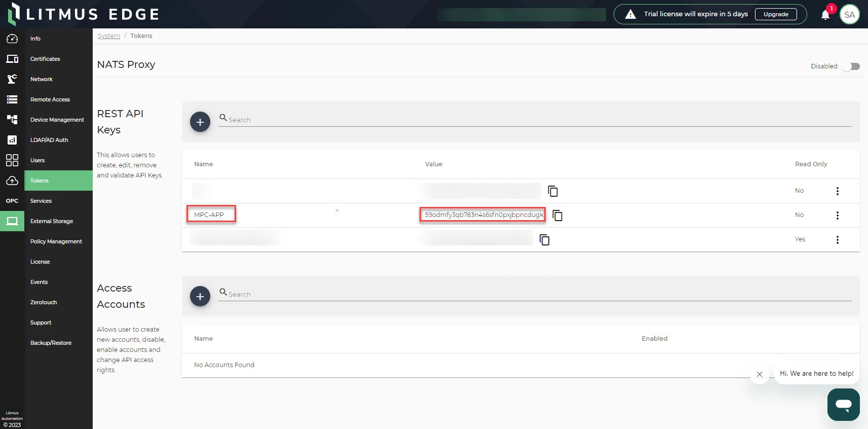
Task: Open the Users menu item
Action: [x=58, y=160]
